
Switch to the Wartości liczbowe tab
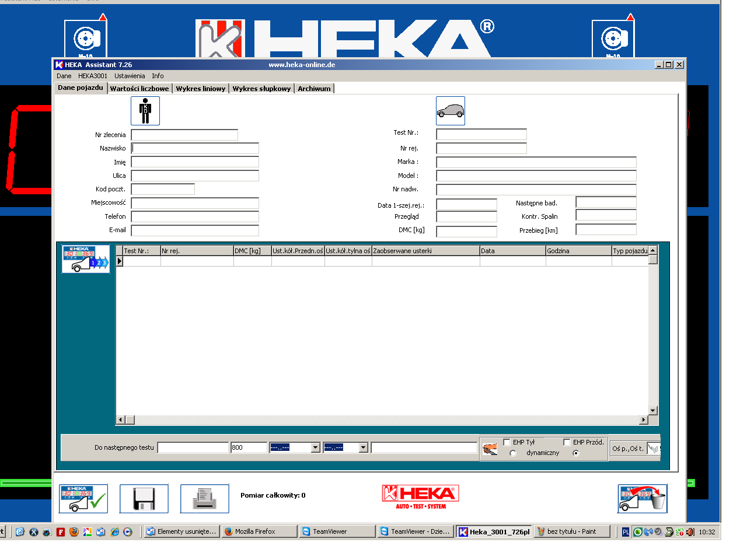[x=139, y=89]
